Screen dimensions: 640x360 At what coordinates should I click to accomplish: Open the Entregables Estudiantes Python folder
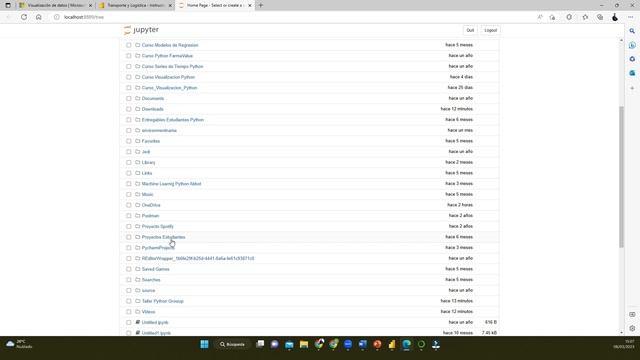click(x=173, y=120)
